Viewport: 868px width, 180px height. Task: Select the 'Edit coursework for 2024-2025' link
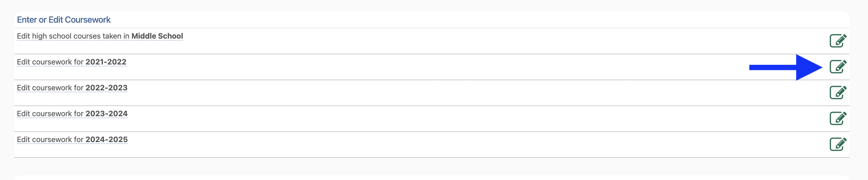pos(50,140)
